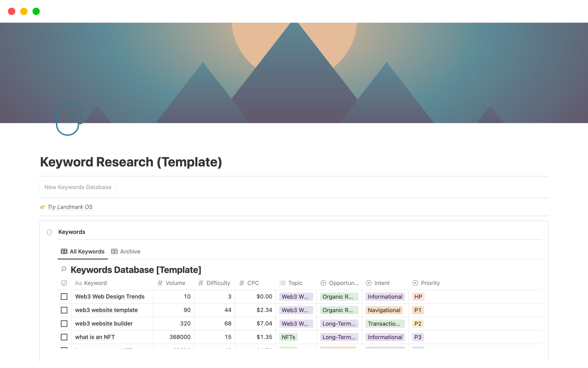The height and width of the screenshot is (368, 588).
Task: Check the select-all checkbox in the table header
Action: click(64, 283)
